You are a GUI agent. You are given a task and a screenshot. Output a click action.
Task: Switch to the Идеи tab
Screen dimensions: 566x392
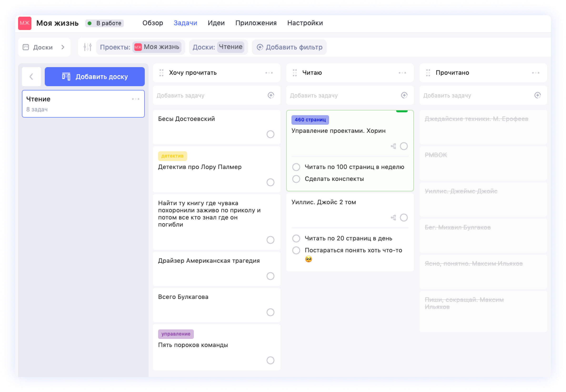tap(216, 23)
